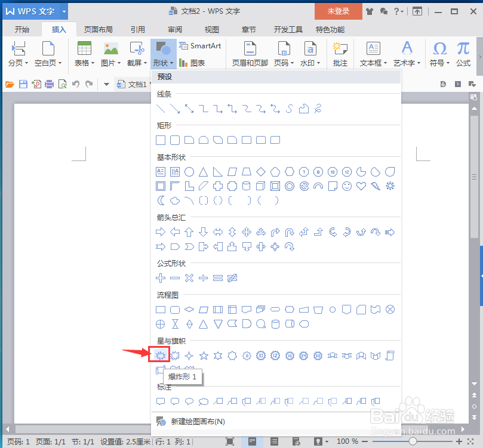The width and height of the screenshot is (483, 448).
Task: Click the 100 % zoom level
Action: click(x=347, y=441)
